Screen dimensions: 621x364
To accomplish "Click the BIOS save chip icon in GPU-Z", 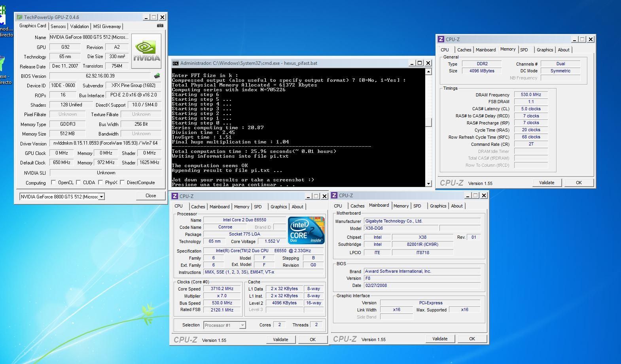I will click(x=157, y=76).
